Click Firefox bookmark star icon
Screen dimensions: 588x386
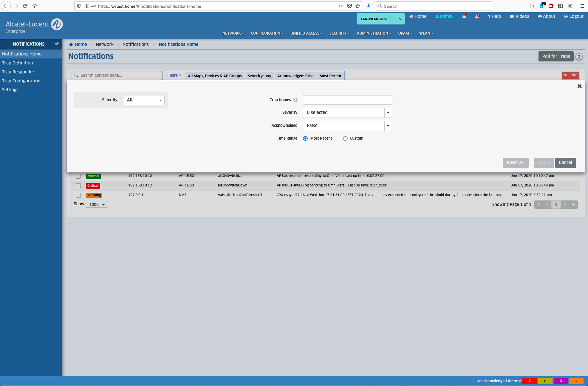point(358,6)
